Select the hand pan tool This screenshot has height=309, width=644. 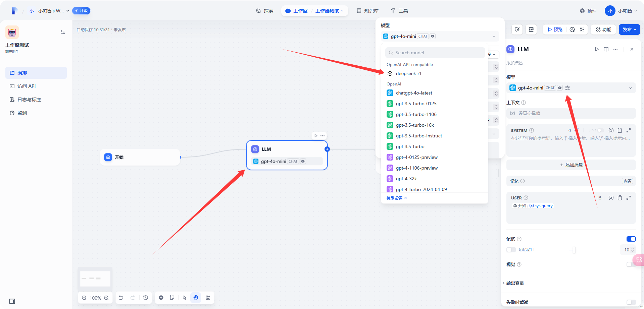(196, 298)
